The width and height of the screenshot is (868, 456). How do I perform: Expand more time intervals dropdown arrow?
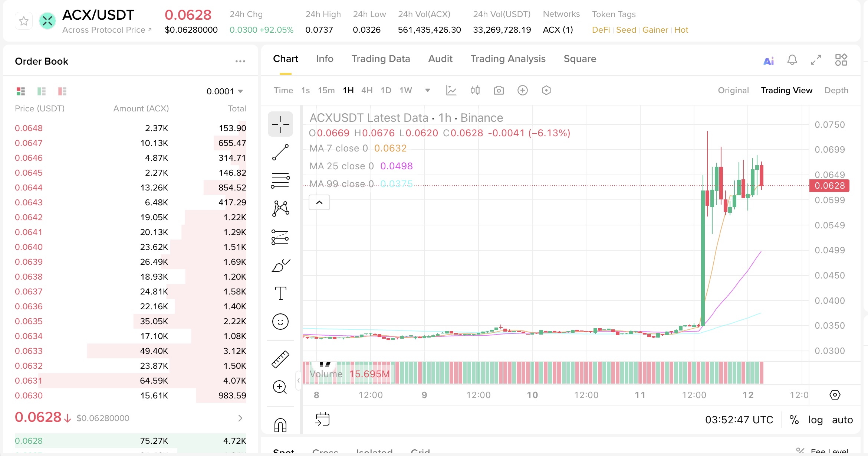[x=427, y=90]
